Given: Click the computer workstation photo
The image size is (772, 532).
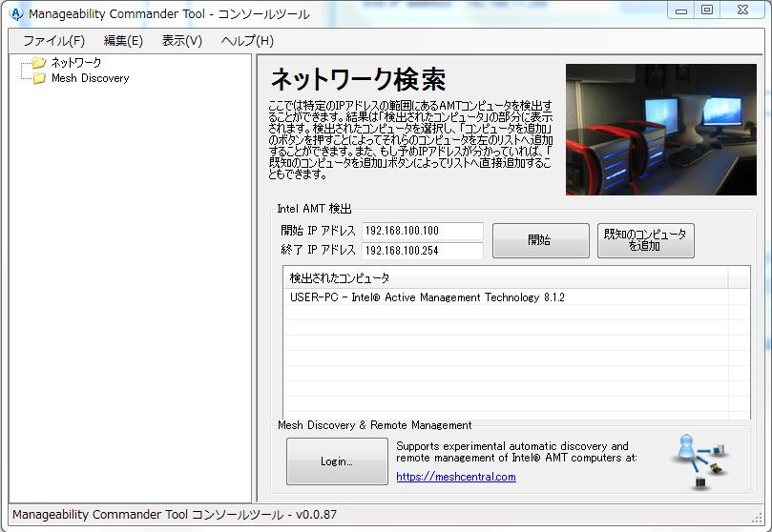Looking at the screenshot, I should [x=660, y=130].
